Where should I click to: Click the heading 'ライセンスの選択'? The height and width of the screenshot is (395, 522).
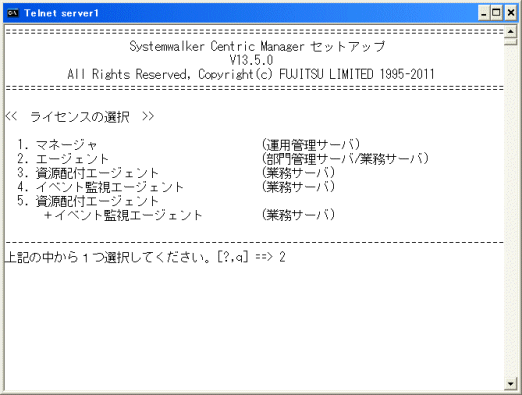click(x=80, y=117)
